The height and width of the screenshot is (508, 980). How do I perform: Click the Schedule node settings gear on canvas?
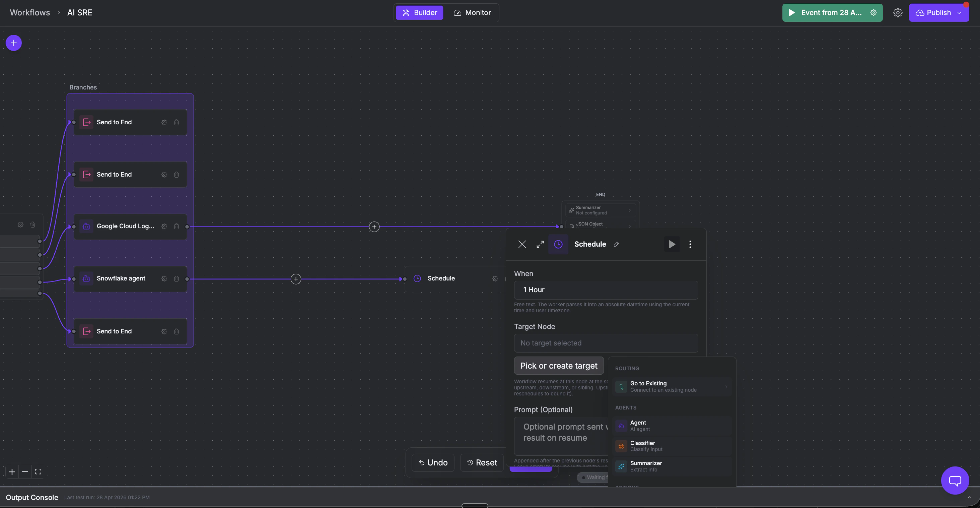[495, 278]
